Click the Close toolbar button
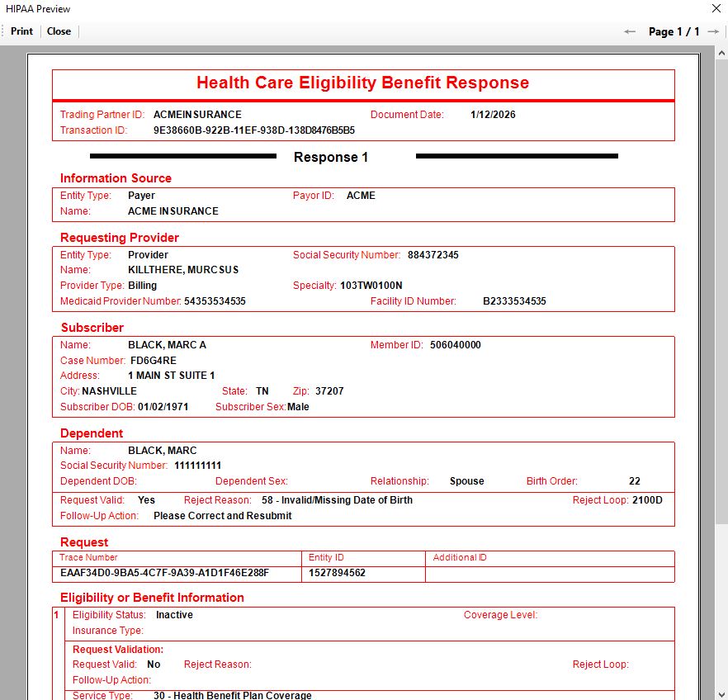This screenshot has height=700, width=728. point(59,31)
